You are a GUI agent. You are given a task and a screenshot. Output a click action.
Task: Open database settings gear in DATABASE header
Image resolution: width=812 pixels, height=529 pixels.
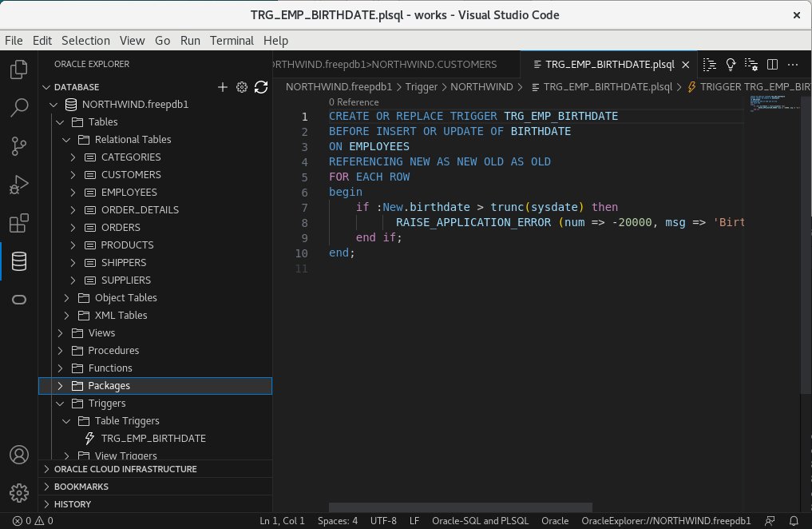pyautogui.click(x=241, y=87)
